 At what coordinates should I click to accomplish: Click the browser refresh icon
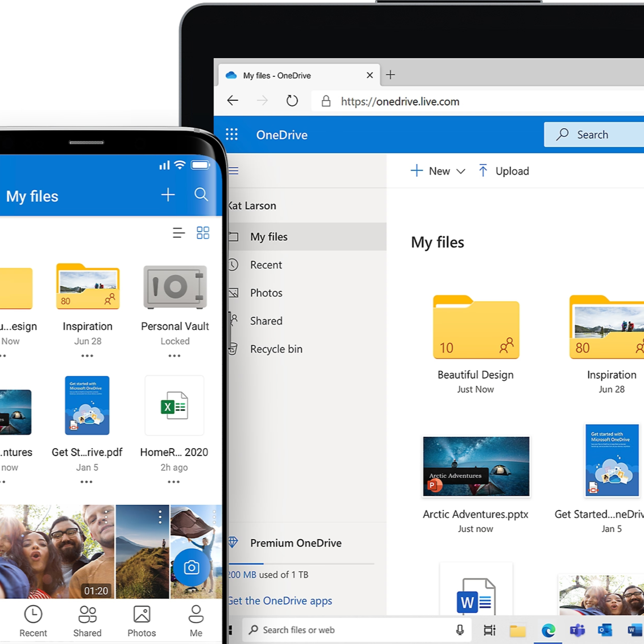[x=292, y=101]
